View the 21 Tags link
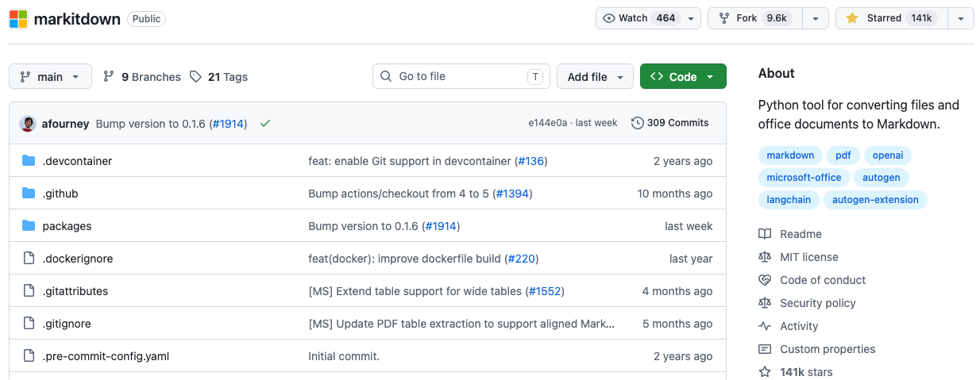The width and height of the screenshot is (980, 380). click(218, 77)
